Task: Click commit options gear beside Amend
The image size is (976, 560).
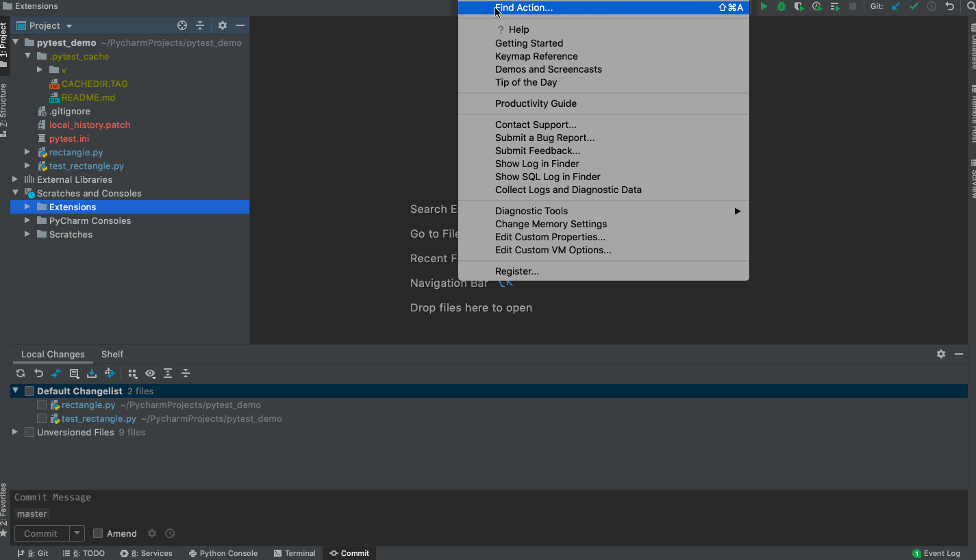Action: point(152,533)
